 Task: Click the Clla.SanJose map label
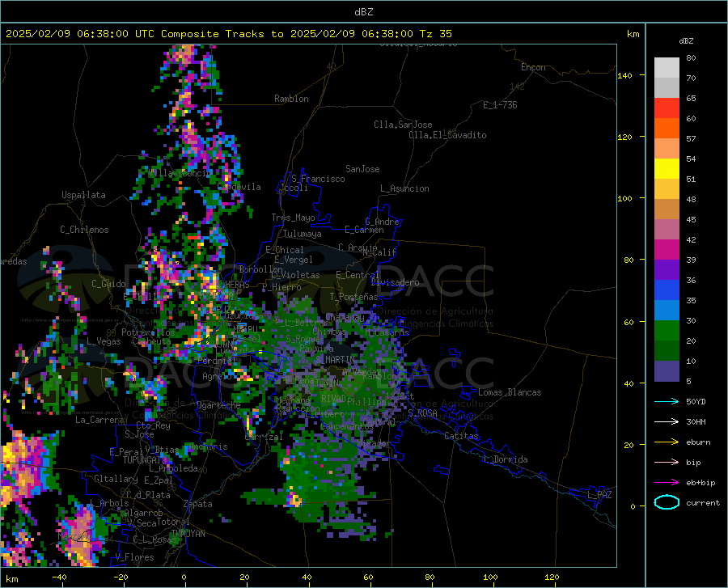[403, 125]
